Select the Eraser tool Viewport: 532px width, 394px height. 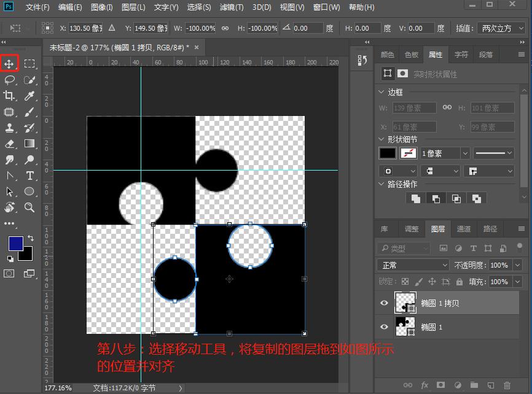(10, 144)
